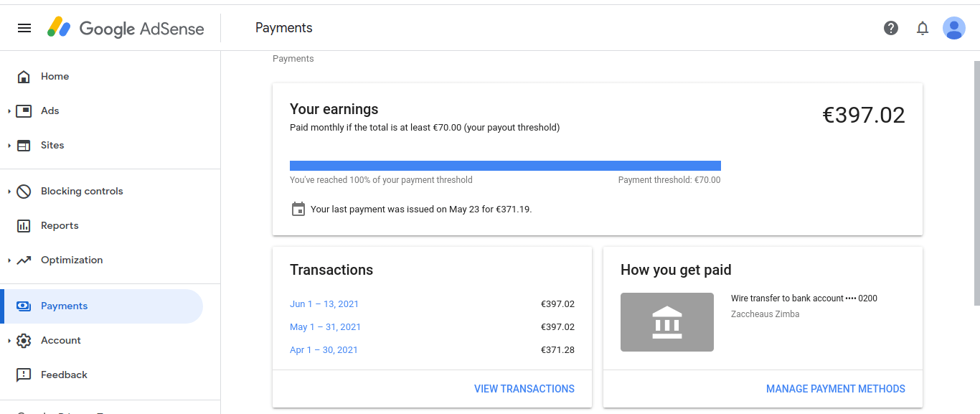Check the notifications bell icon

[x=923, y=28]
